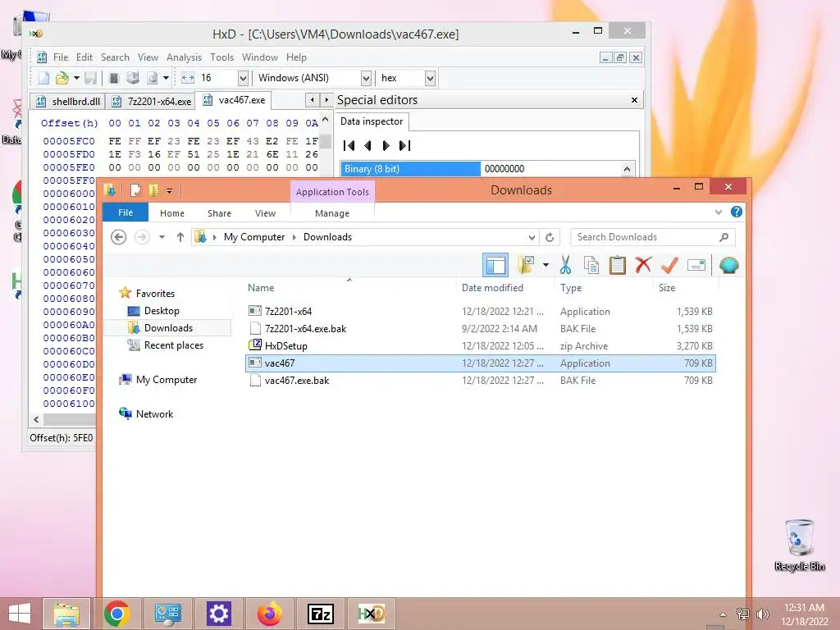Open blue File tab in Downloads
Viewport: 840px width, 630px height.
click(126, 212)
